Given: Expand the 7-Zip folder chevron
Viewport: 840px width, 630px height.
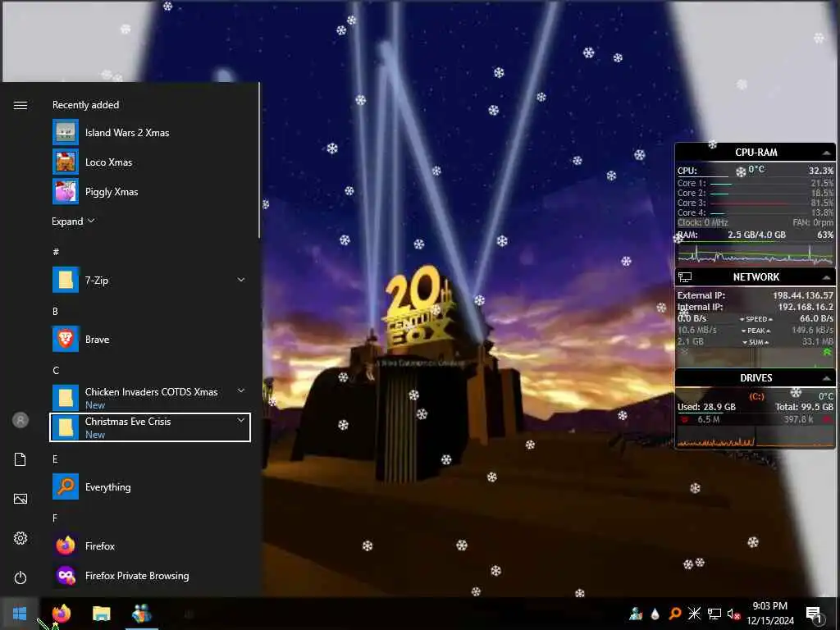Looking at the screenshot, I should point(241,280).
